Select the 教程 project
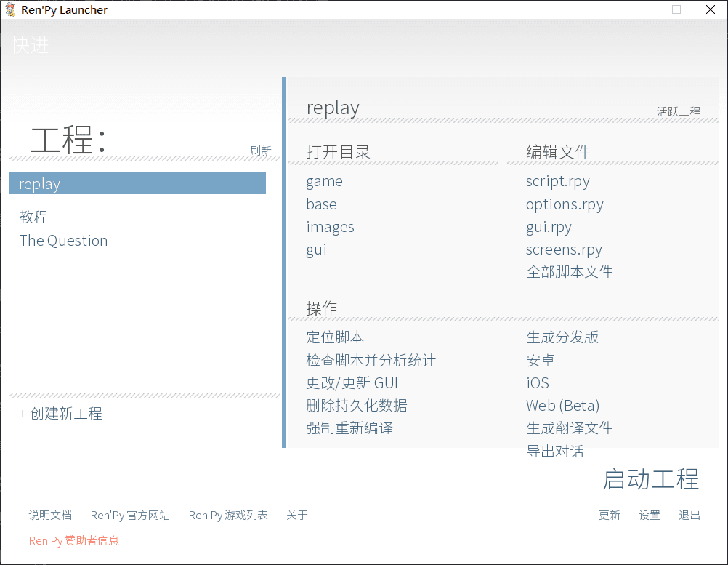This screenshot has height=565, width=728. click(33, 217)
